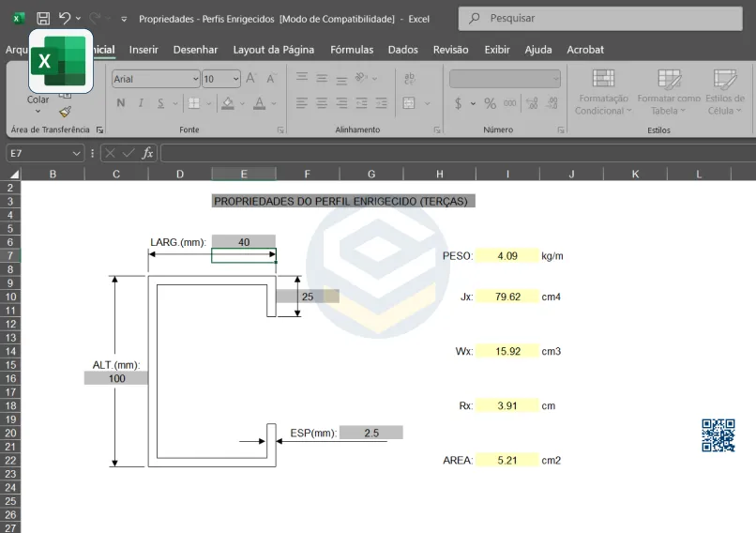This screenshot has height=533, width=756.
Task: Click the Undo arrow icon
Action: point(65,18)
